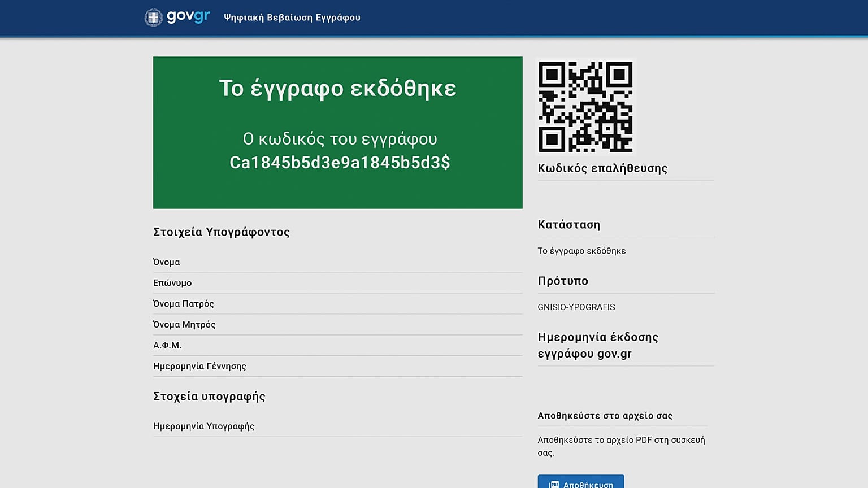Click the Α.Φ.Μ. row
The width and height of the screenshot is (868, 488).
pyautogui.click(x=338, y=346)
